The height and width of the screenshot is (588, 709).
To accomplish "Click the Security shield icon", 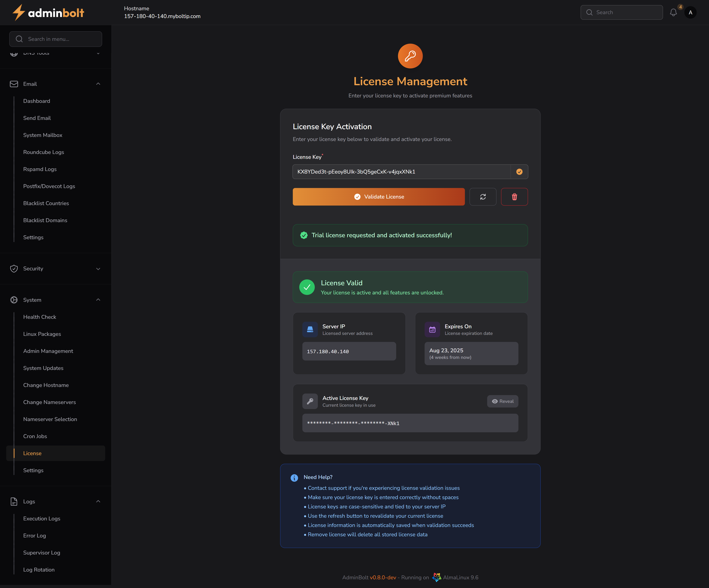I will coord(14,268).
